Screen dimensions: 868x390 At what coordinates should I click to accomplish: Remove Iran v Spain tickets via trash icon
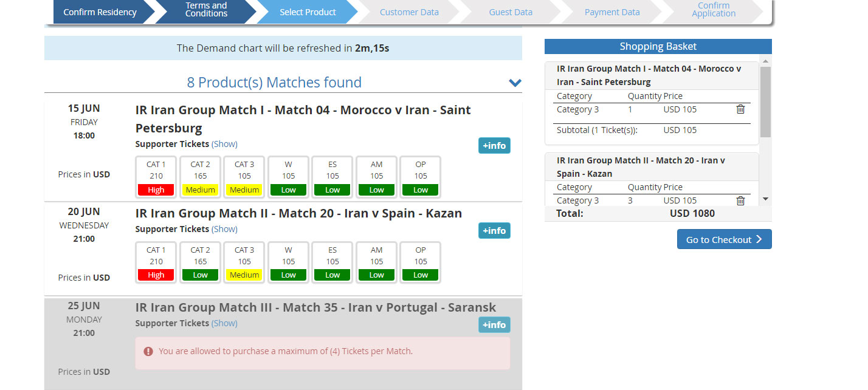[740, 200]
